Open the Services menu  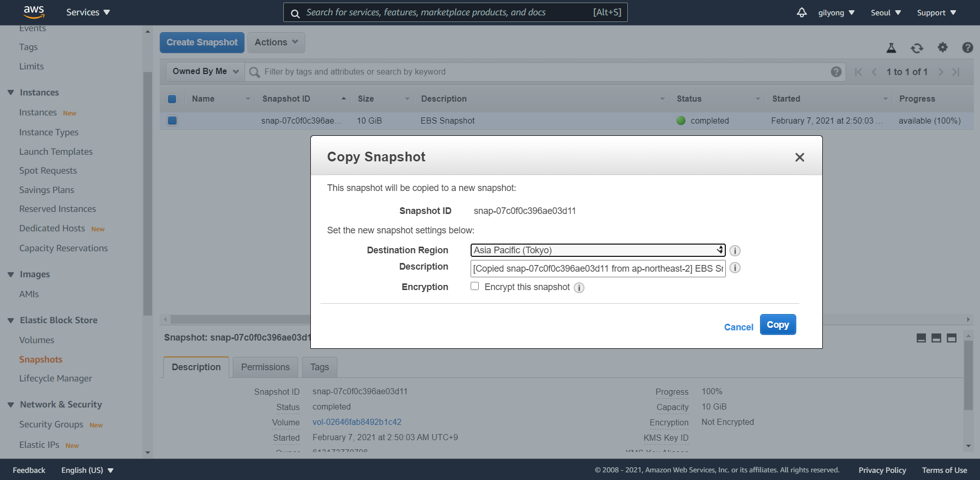click(x=88, y=12)
